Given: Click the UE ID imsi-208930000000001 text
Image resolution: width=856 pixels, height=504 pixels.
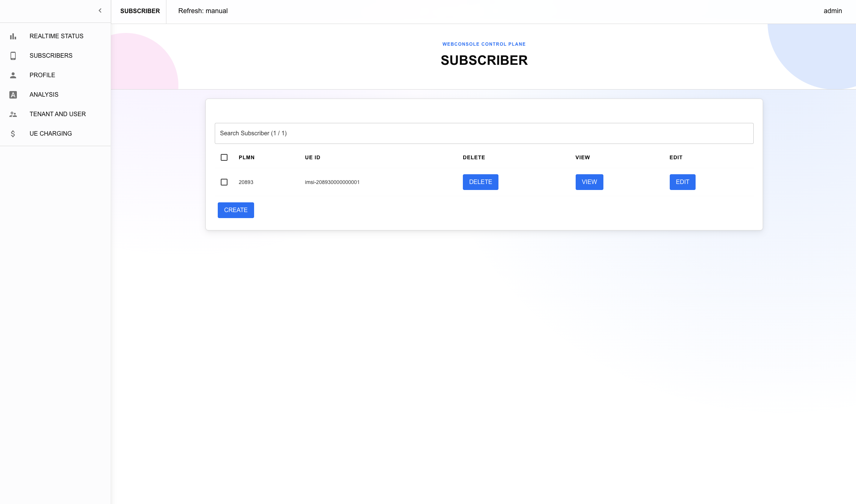Looking at the screenshot, I should [x=332, y=182].
